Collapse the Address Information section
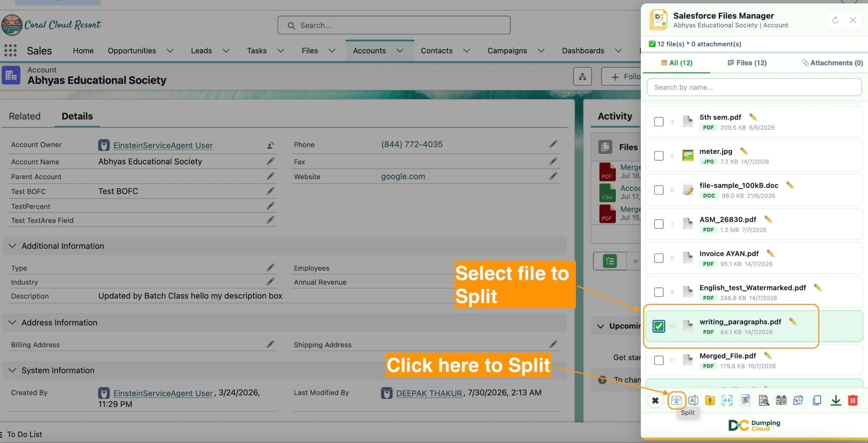Image resolution: width=868 pixels, height=443 pixels. pyautogui.click(x=12, y=323)
